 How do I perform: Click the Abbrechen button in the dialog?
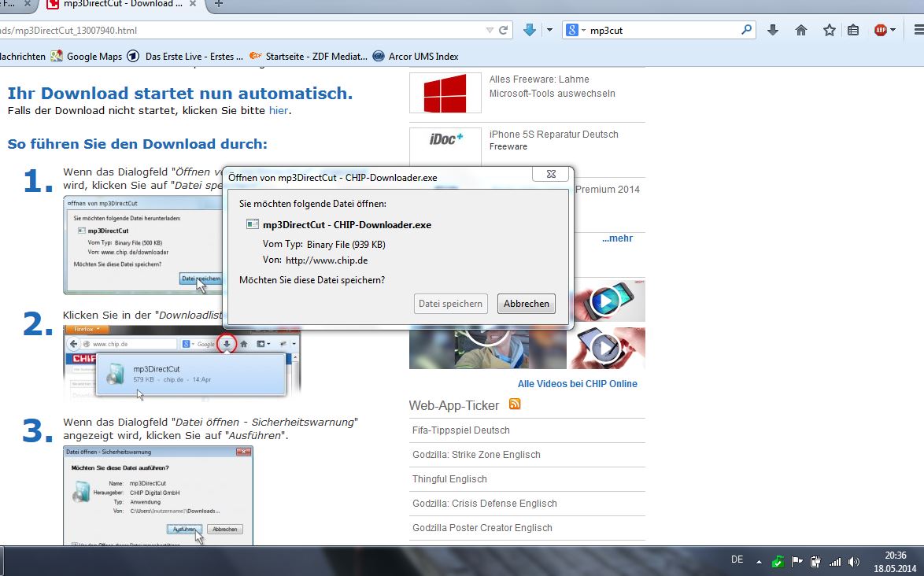pyautogui.click(x=527, y=304)
